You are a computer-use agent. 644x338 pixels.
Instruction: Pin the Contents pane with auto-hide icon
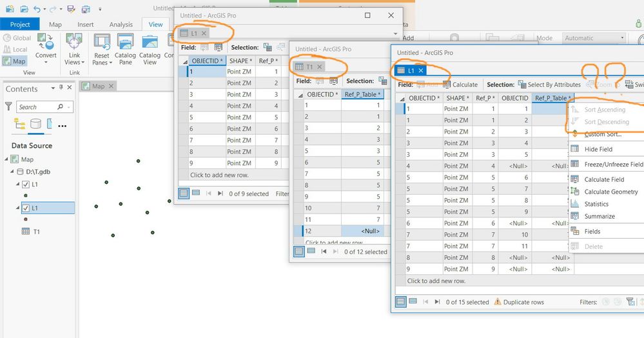(x=61, y=87)
